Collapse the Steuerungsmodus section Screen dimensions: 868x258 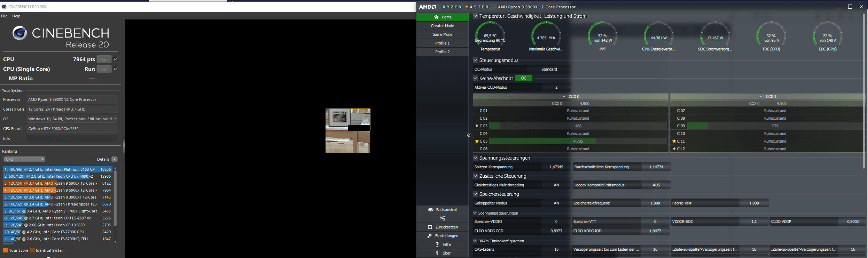click(x=475, y=60)
